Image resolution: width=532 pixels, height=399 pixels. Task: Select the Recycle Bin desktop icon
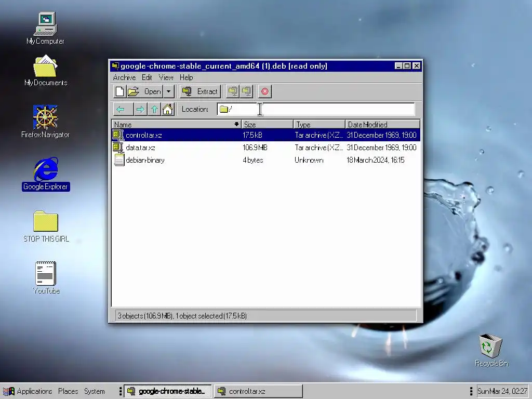pyautogui.click(x=491, y=350)
